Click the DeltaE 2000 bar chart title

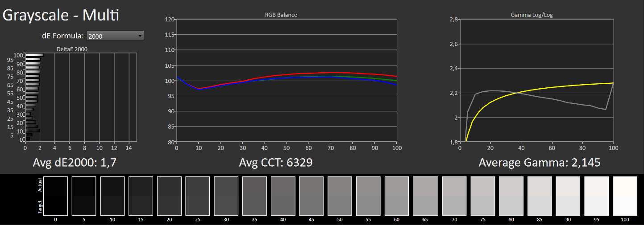tap(71, 49)
